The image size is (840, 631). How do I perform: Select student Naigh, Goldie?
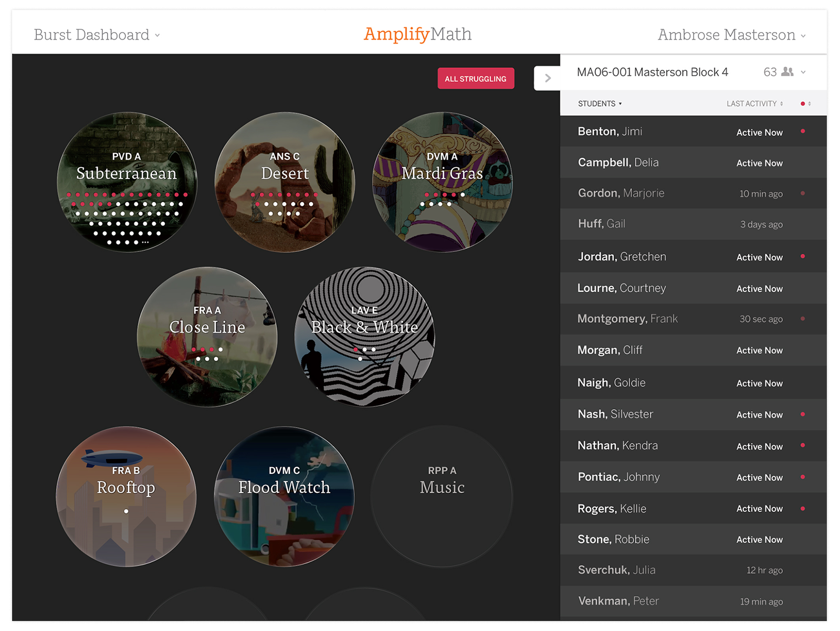694,383
